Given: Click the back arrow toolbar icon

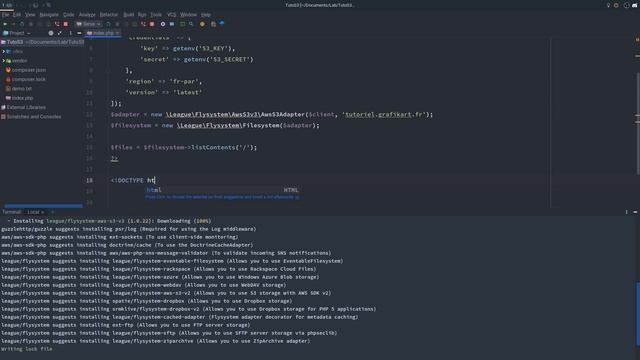Looking at the screenshot, I should [5, 24].
